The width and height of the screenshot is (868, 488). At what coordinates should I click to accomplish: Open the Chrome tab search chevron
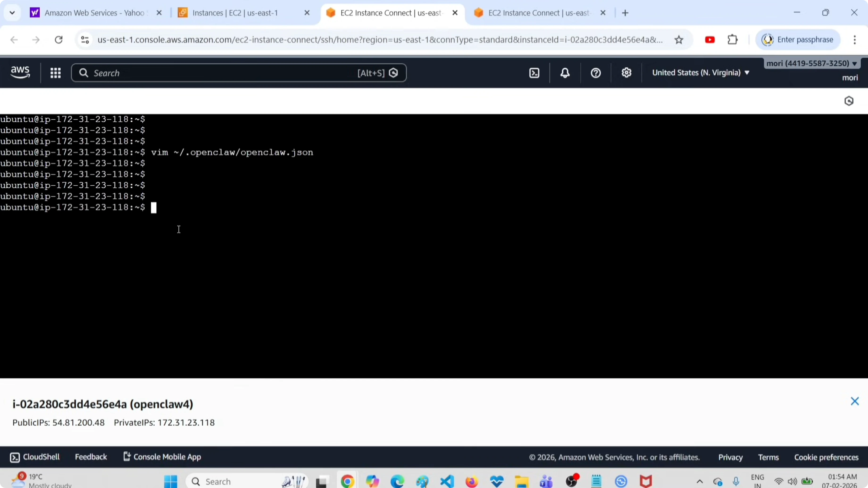pos(12,13)
